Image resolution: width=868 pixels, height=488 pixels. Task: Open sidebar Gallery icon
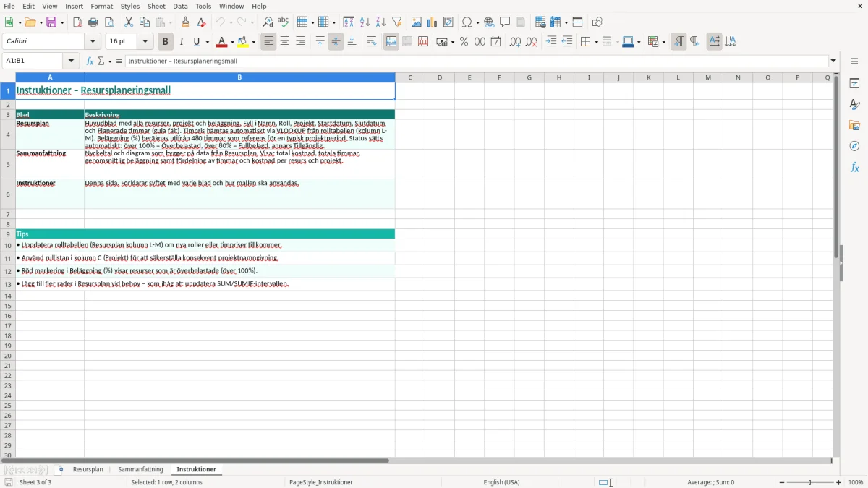point(854,125)
